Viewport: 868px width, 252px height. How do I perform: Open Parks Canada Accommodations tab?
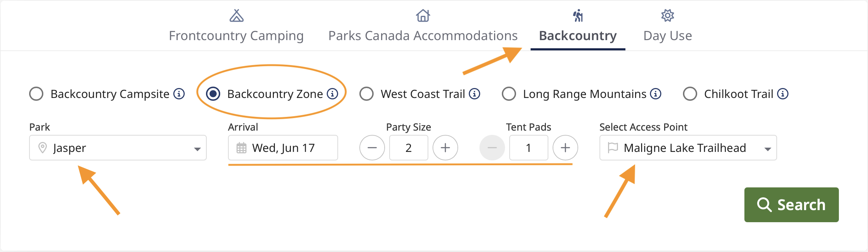click(x=423, y=27)
